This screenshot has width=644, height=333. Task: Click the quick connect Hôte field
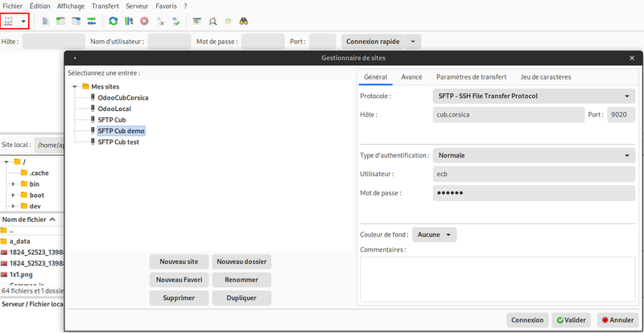pyautogui.click(x=53, y=42)
